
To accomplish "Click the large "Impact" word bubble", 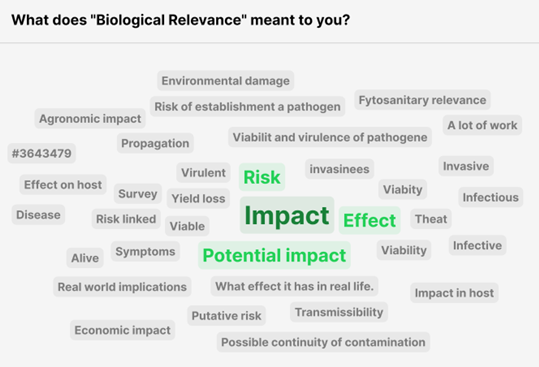I will click(287, 215).
